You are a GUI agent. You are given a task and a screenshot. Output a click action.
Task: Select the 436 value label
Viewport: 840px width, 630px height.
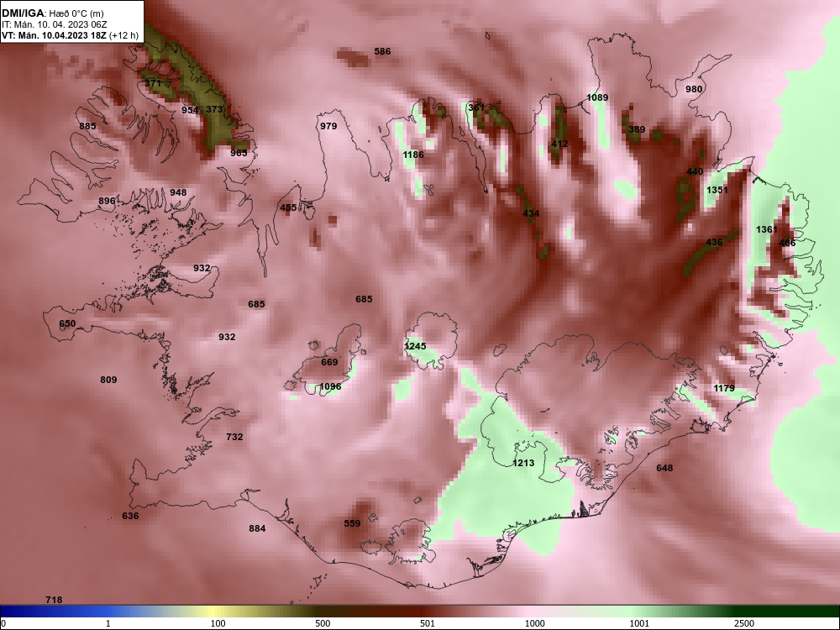click(x=714, y=242)
